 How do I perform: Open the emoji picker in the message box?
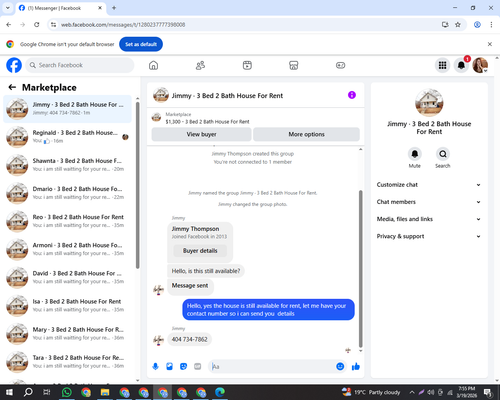pos(340,366)
